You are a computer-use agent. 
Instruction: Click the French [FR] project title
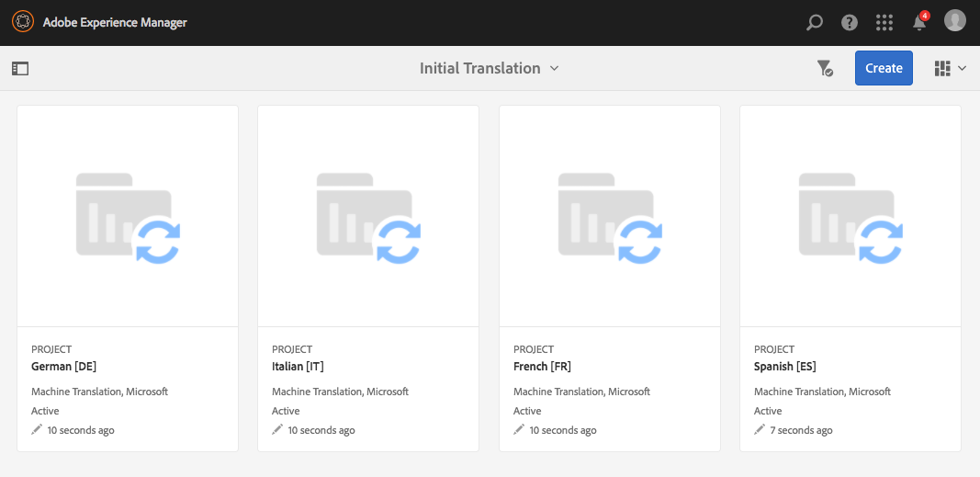pyautogui.click(x=544, y=367)
